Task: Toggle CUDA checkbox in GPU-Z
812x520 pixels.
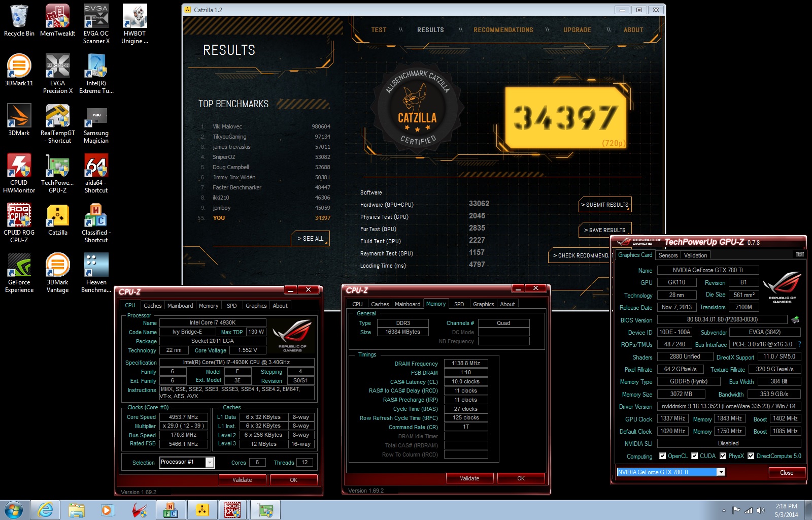Action: pyautogui.click(x=694, y=456)
